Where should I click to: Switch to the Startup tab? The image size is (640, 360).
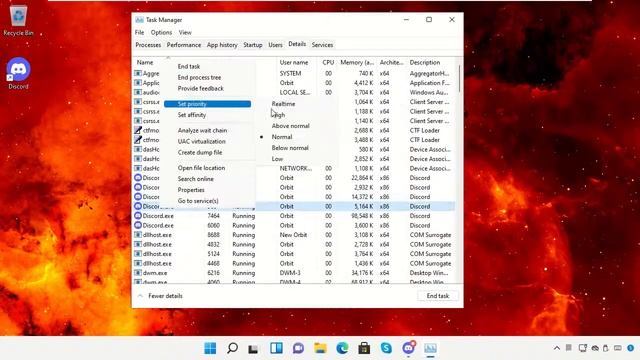click(x=253, y=45)
